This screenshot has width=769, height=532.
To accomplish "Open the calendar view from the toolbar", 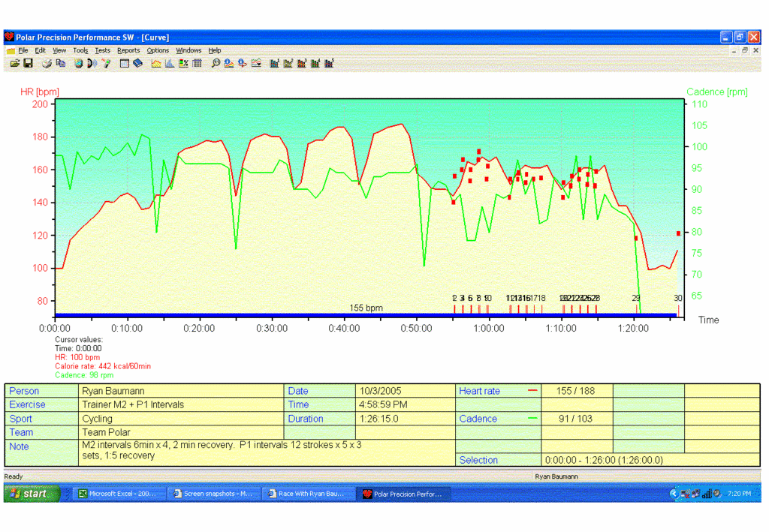I will click(x=124, y=63).
